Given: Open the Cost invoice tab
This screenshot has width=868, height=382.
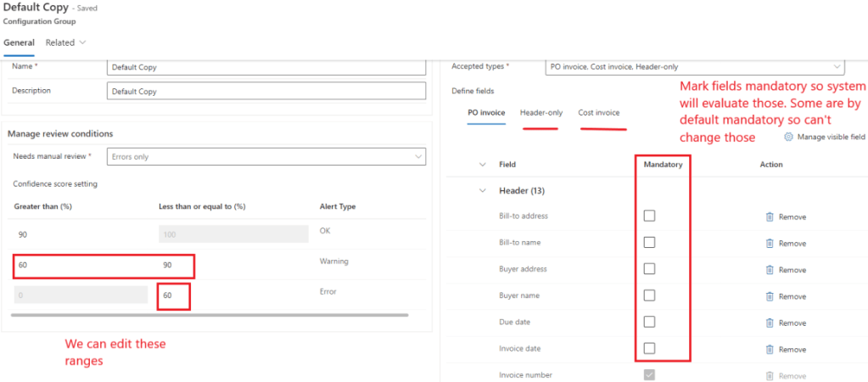Looking at the screenshot, I should (598, 113).
